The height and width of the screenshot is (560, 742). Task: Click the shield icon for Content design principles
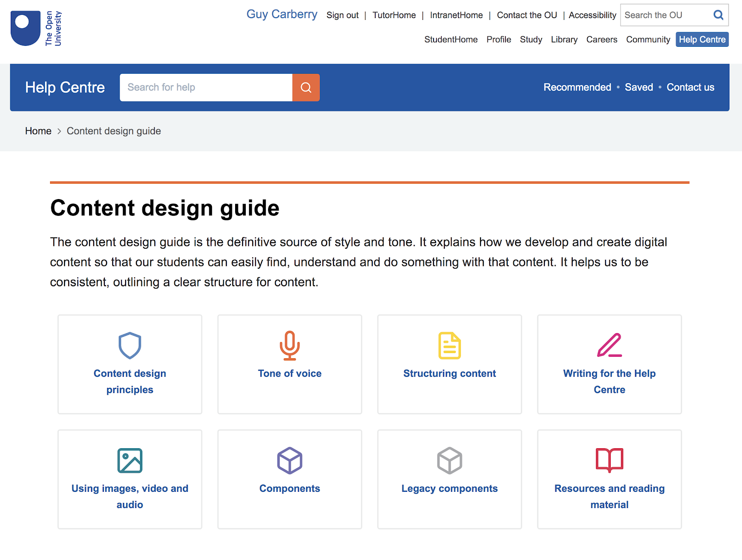pyautogui.click(x=130, y=346)
